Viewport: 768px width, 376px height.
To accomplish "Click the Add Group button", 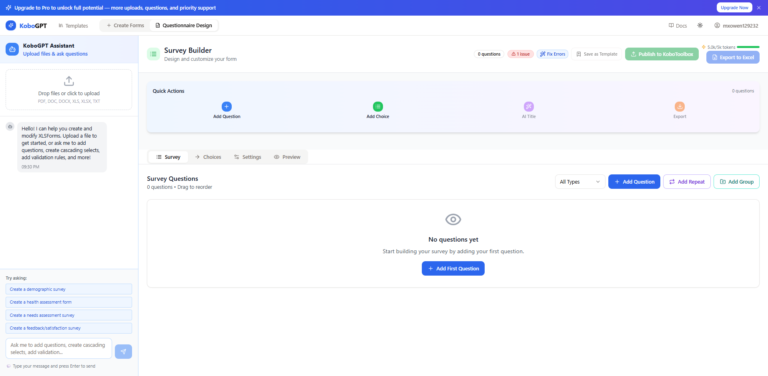I will [x=737, y=182].
